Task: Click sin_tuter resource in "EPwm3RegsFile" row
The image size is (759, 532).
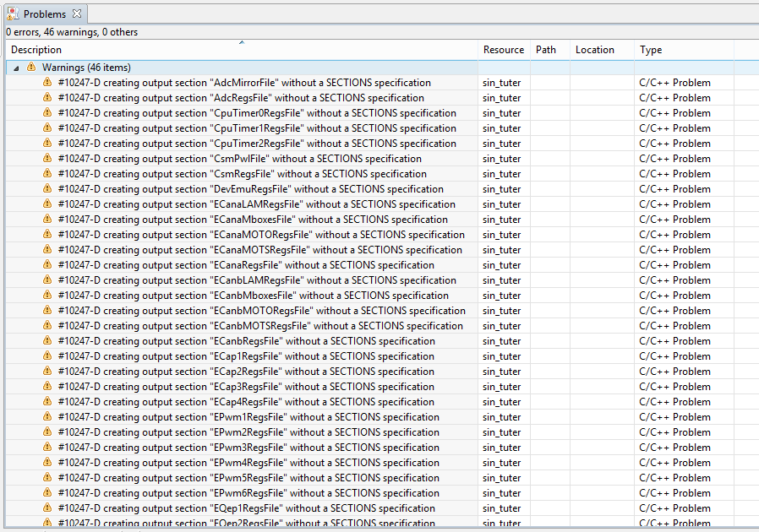Action: pos(501,448)
